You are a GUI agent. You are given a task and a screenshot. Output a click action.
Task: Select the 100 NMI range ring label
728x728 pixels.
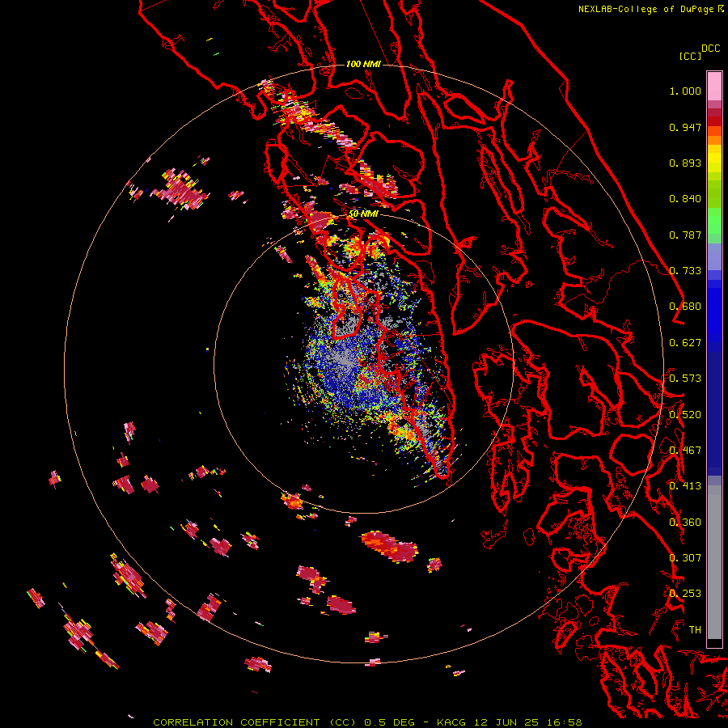[x=363, y=64]
